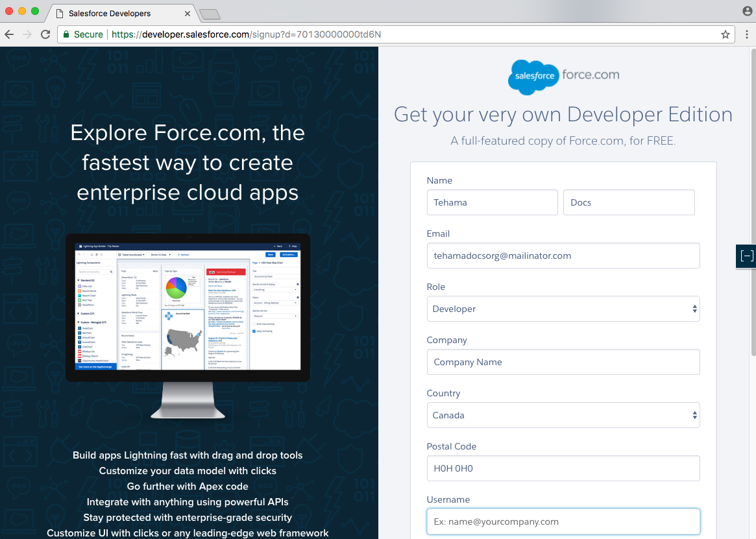Click the monitor app screenshot image
Image resolution: width=756 pixels, height=539 pixels.
188,307
